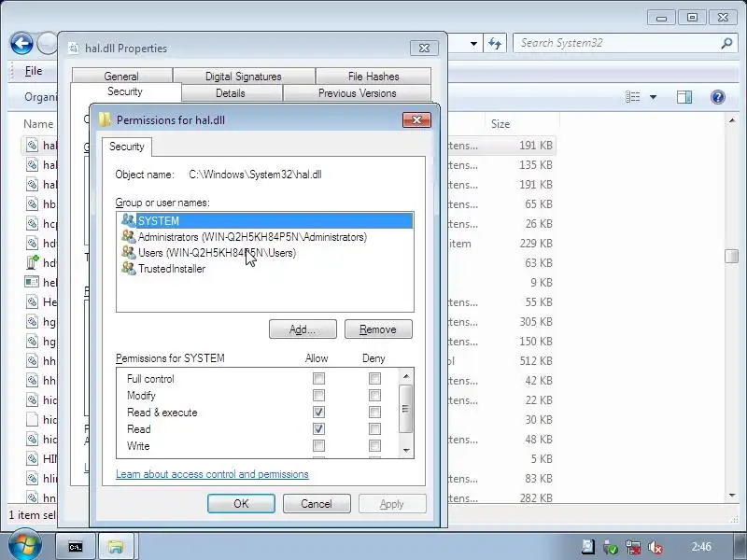
Task: Check Allow for Modify
Action: (318, 395)
